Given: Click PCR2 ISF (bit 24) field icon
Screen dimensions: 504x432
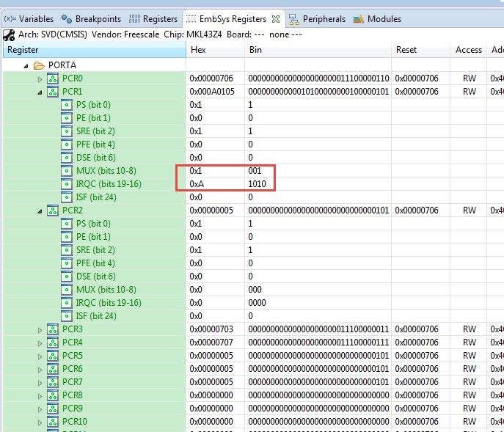Looking at the screenshot, I should pyautogui.click(x=67, y=316).
